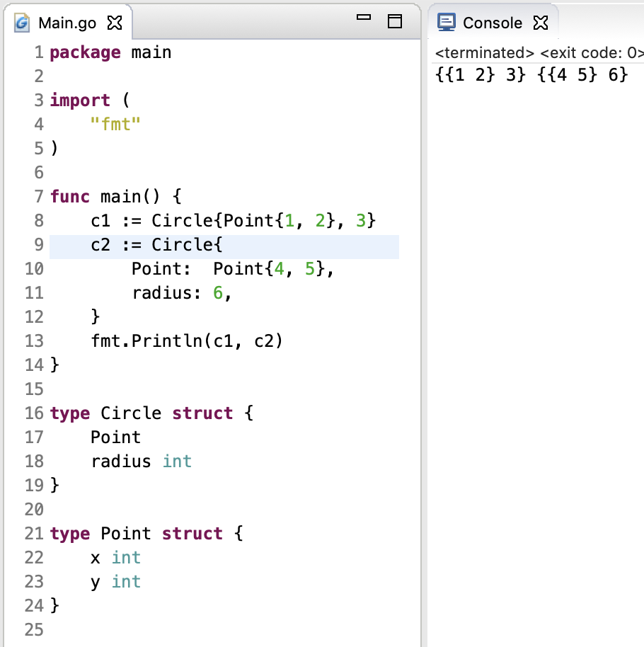
Task: Click the fmt.Println(c1, c2) call
Action: click(x=187, y=341)
